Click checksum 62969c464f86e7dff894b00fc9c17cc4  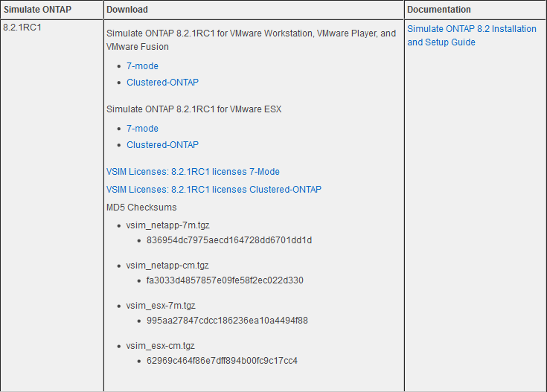(x=223, y=361)
